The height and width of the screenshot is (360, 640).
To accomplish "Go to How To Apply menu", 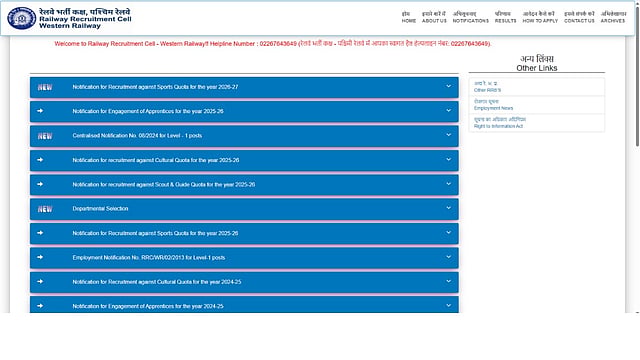I will click(x=540, y=17).
